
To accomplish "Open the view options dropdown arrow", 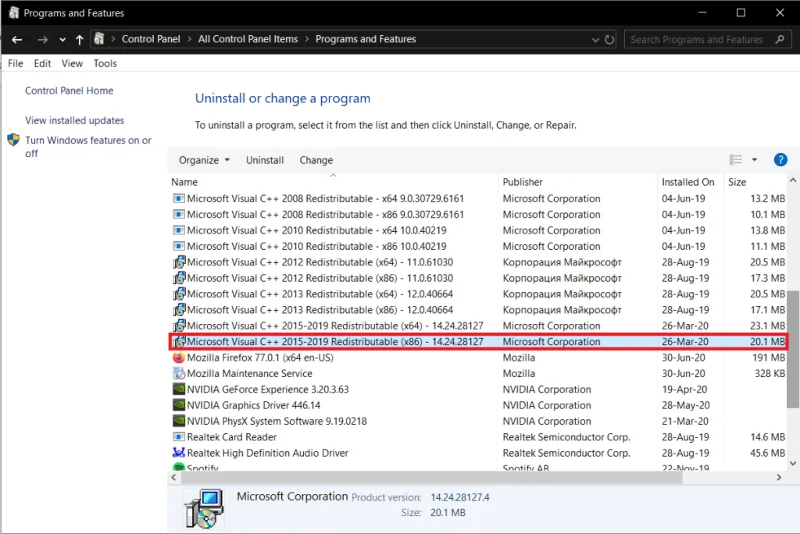I will (x=754, y=160).
